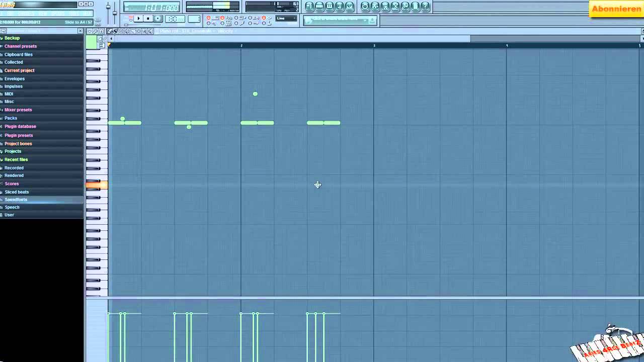Click the Abonnieren subscribe button
644x362 pixels.
tap(616, 9)
